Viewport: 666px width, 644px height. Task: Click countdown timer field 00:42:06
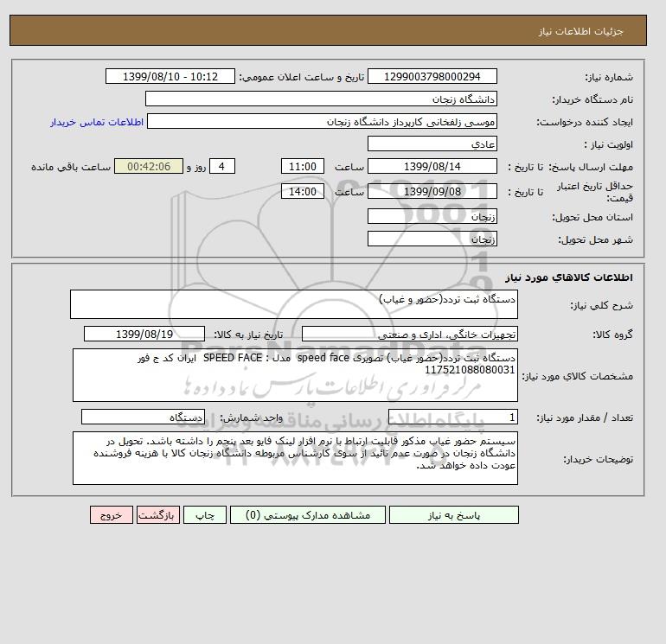[149, 167]
